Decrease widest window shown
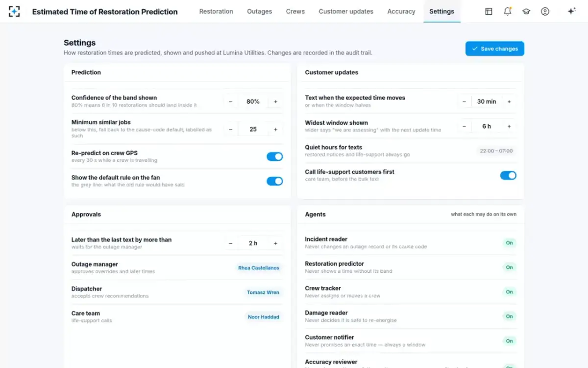Image resolution: width=588 pixels, height=368 pixels. click(465, 126)
